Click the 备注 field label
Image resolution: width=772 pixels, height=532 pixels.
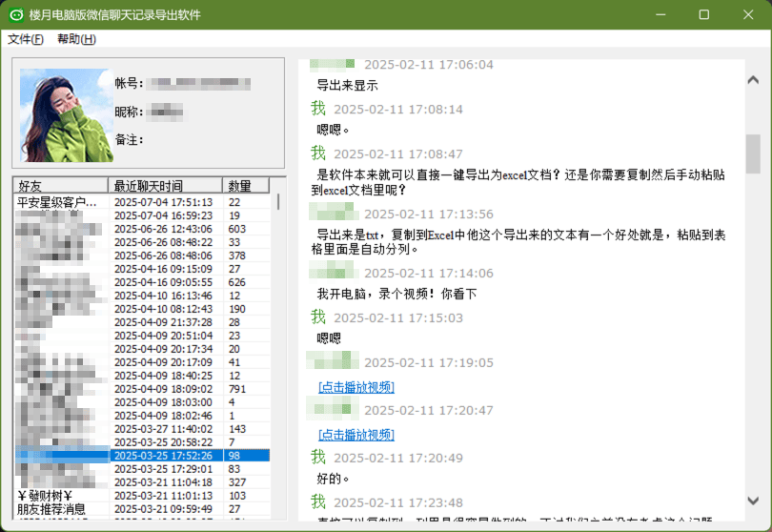pyautogui.click(x=129, y=140)
